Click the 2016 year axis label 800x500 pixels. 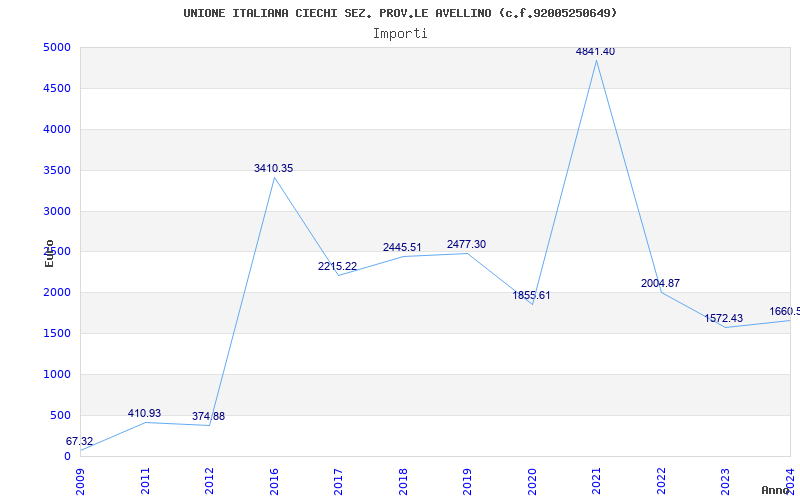(x=274, y=481)
